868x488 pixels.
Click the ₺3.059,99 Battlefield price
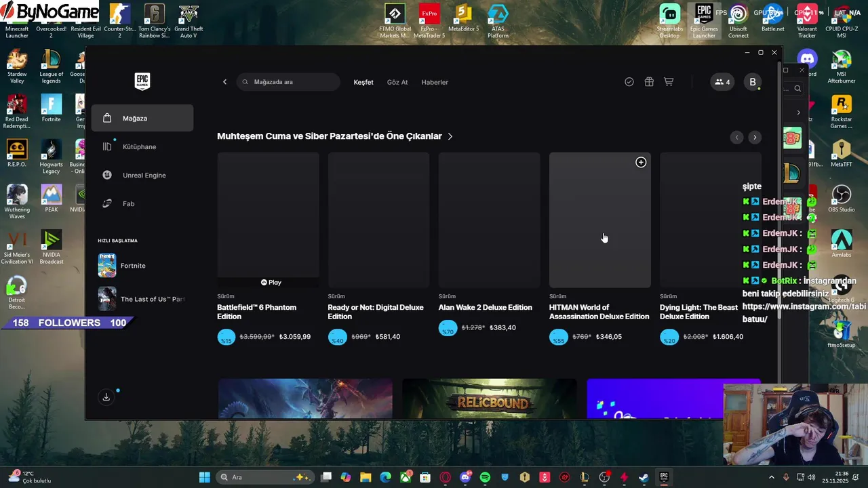(x=295, y=337)
